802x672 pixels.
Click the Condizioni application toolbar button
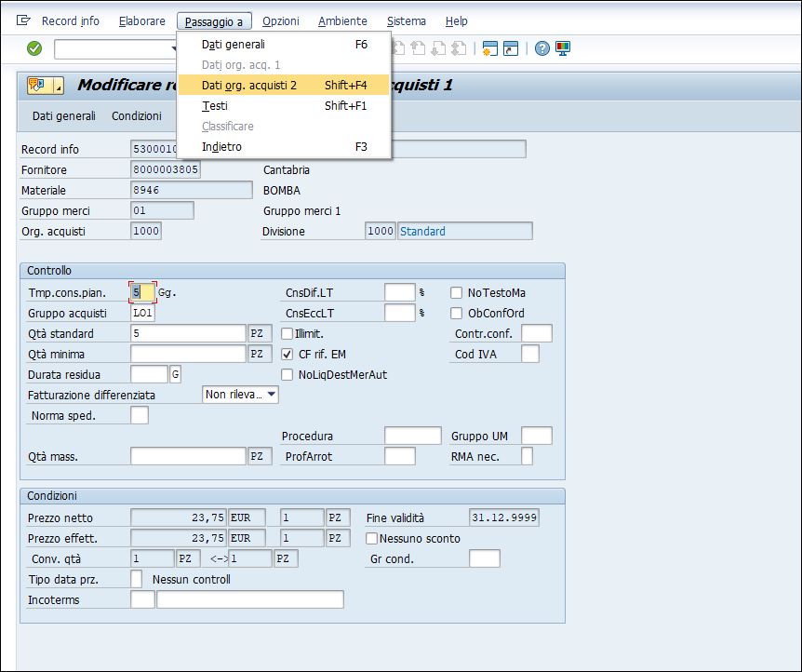pos(137,116)
